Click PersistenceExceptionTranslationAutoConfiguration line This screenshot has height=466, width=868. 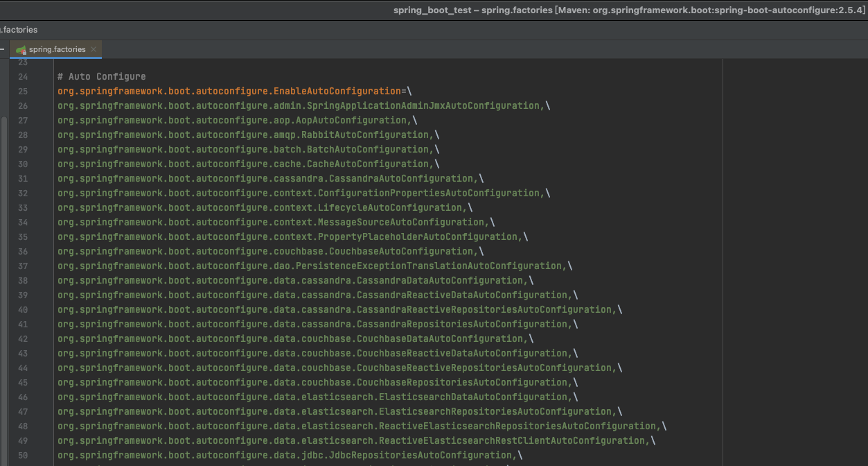click(x=315, y=266)
